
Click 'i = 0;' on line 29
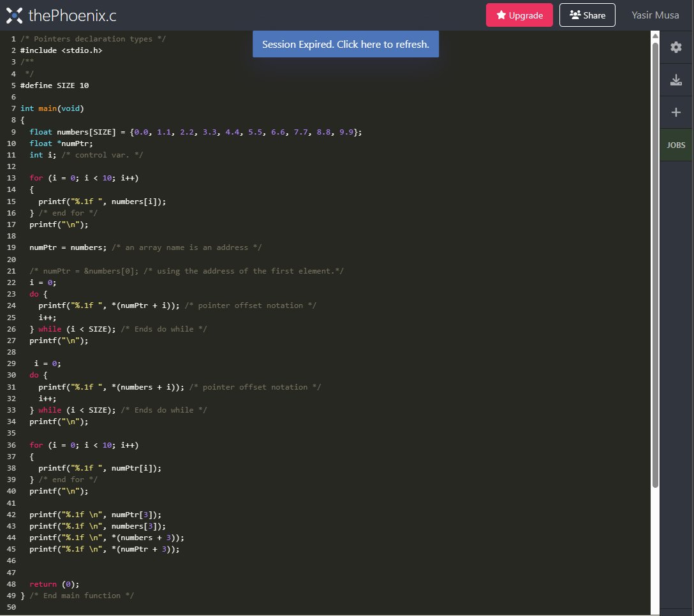(48, 363)
